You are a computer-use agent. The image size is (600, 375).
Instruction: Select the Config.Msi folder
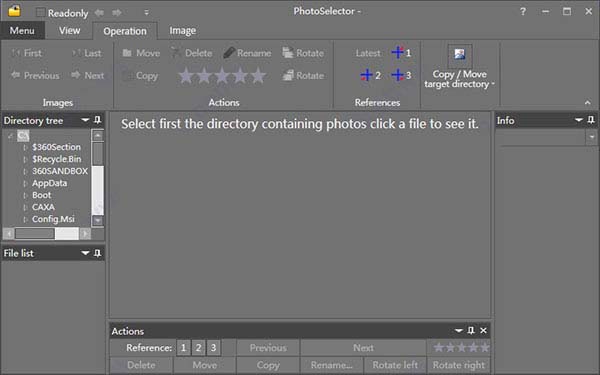click(x=53, y=219)
